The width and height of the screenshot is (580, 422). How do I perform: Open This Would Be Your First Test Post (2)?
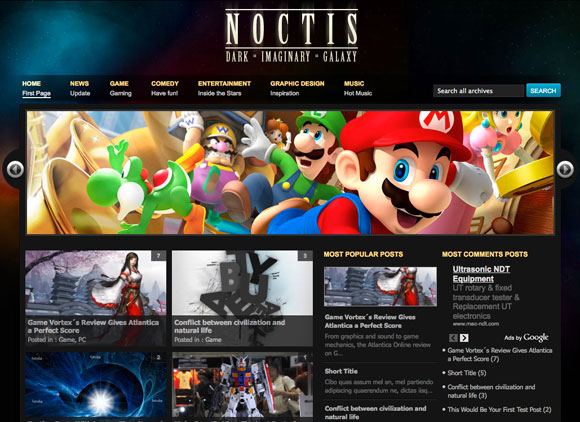(x=499, y=410)
